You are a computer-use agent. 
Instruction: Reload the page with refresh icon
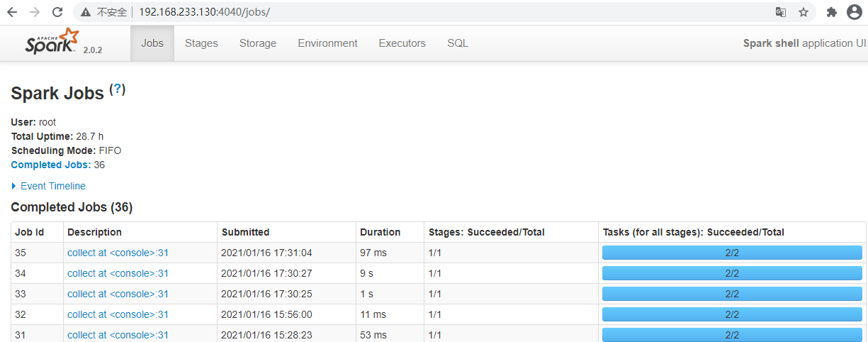[x=57, y=12]
